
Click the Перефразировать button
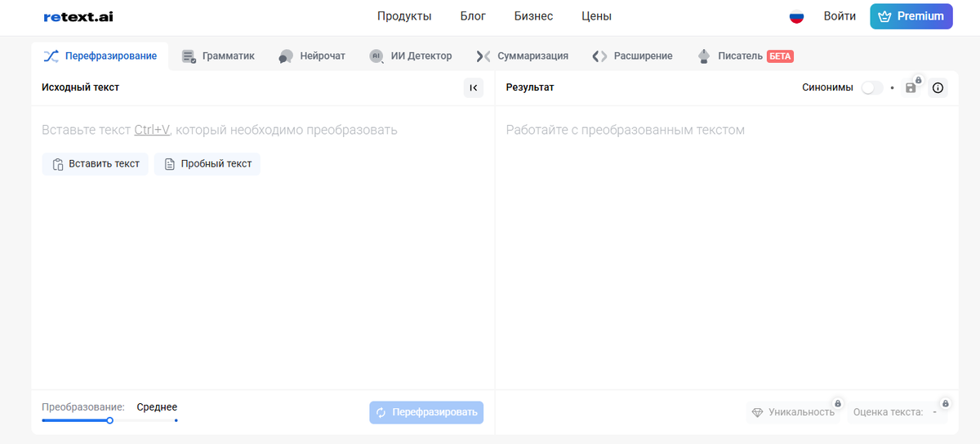click(426, 412)
